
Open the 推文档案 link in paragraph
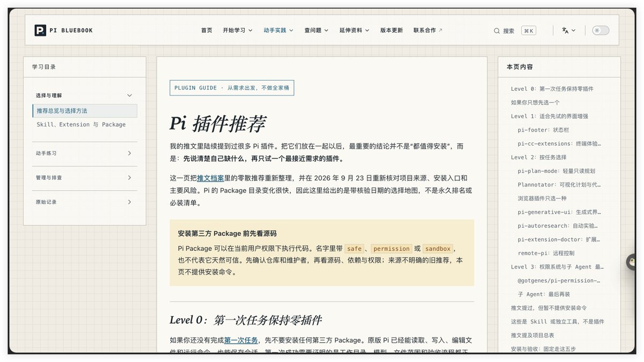pyautogui.click(x=210, y=178)
